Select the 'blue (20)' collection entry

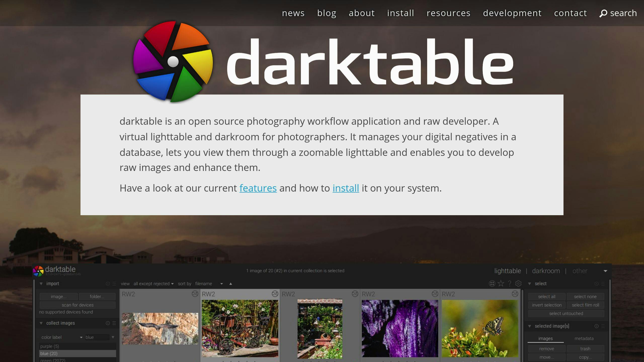click(x=77, y=353)
